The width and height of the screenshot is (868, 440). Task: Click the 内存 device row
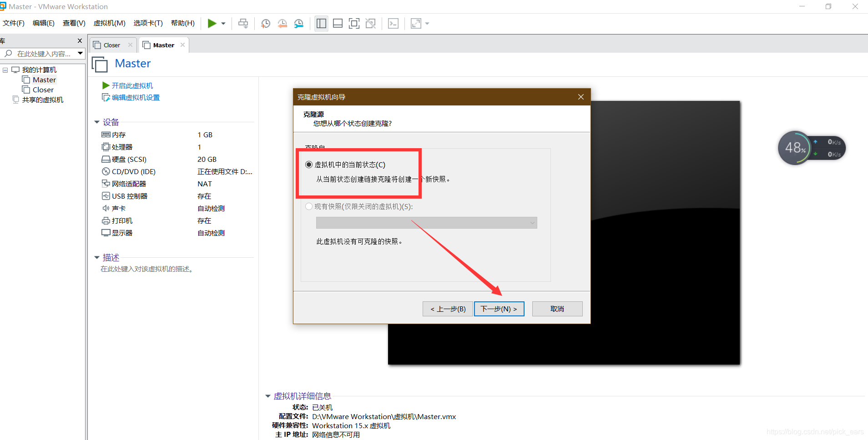click(x=177, y=135)
